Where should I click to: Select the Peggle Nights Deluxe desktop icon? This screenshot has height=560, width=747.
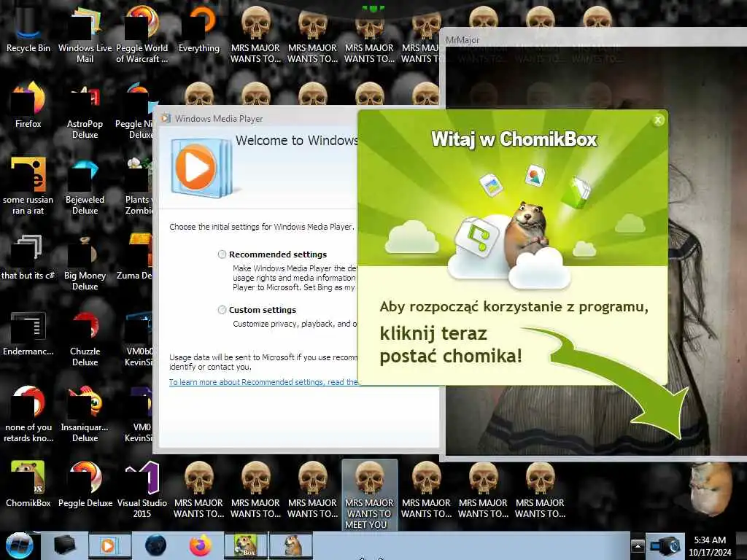click(134, 111)
